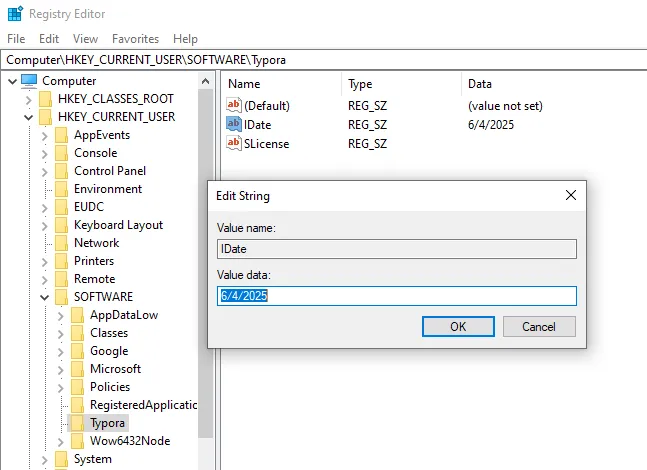This screenshot has width=647, height=470.
Task: Click the Name column header
Action: 281,84
